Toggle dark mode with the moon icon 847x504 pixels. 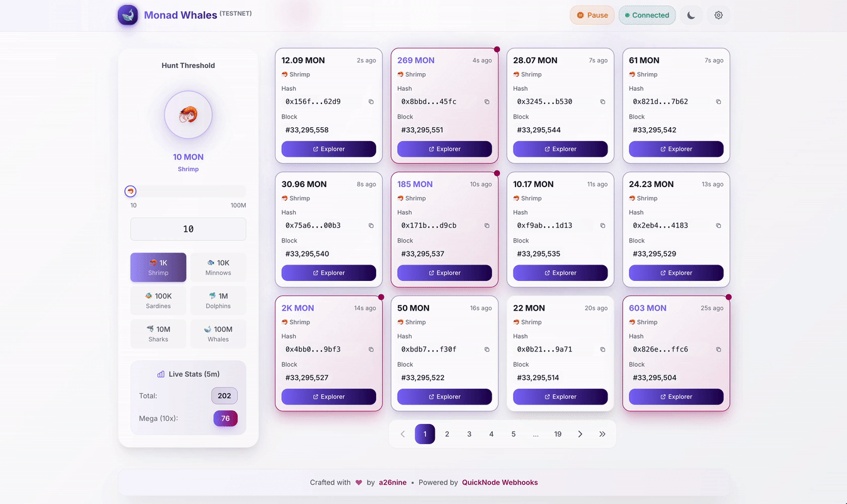[x=691, y=15]
